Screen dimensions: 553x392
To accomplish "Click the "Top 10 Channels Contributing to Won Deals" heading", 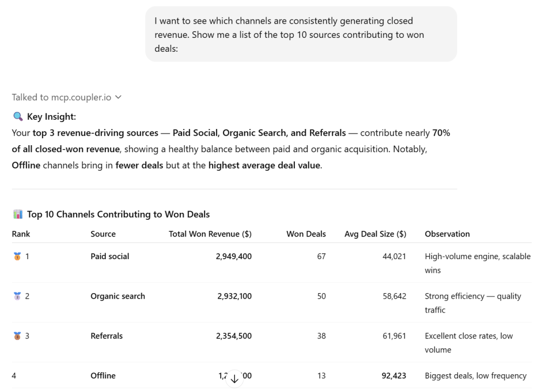I will [x=118, y=214].
